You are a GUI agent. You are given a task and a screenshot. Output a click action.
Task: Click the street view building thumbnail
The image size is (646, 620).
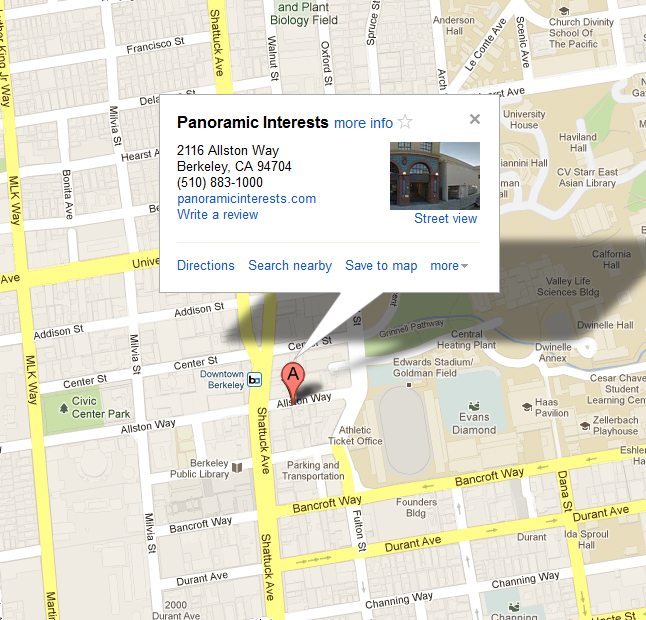[435, 176]
